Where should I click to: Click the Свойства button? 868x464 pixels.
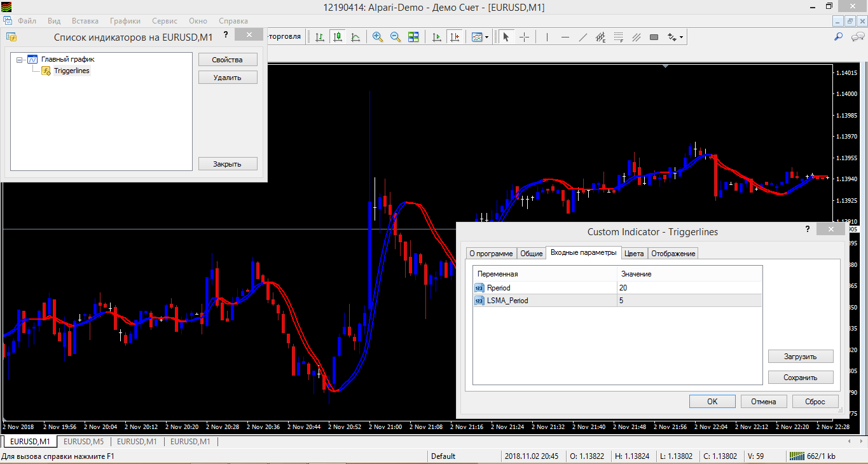tap(228, 60)
